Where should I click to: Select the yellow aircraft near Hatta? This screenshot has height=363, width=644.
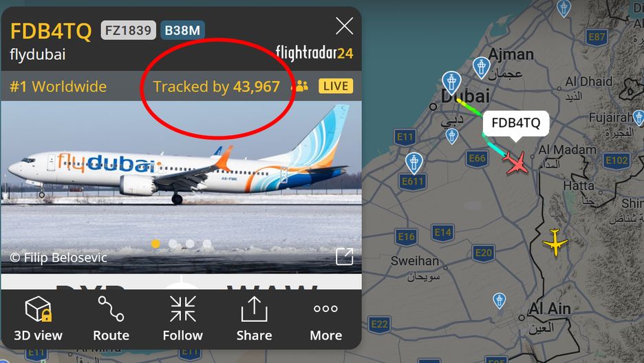click(555, 242)
